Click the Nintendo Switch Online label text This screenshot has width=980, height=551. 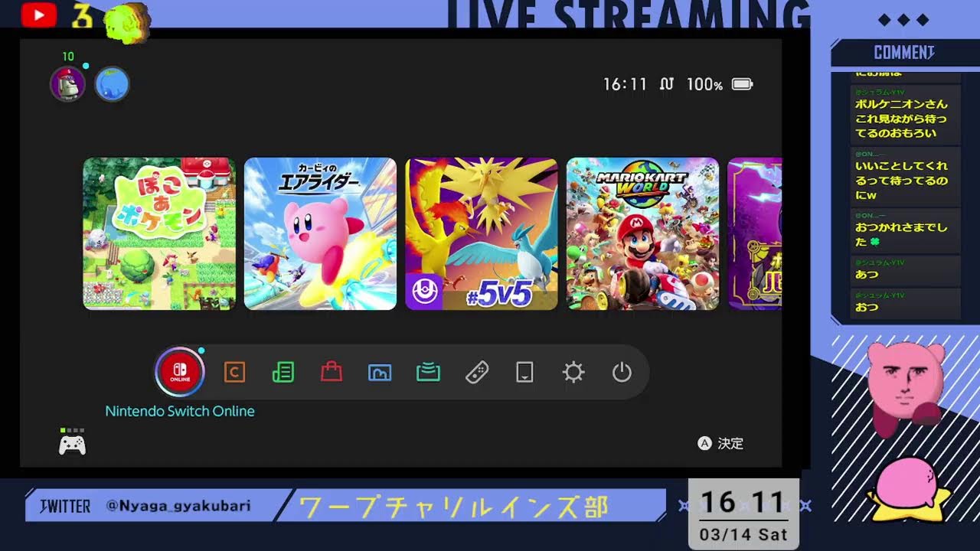pos(180,411)
